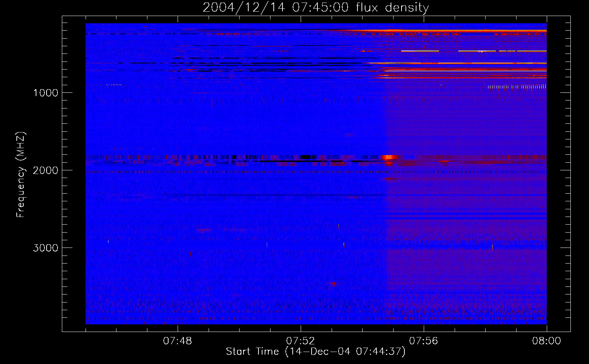Click the 07:52 time tick label
589x364 pixels.
pyautogui.click(x=301, y=341)
